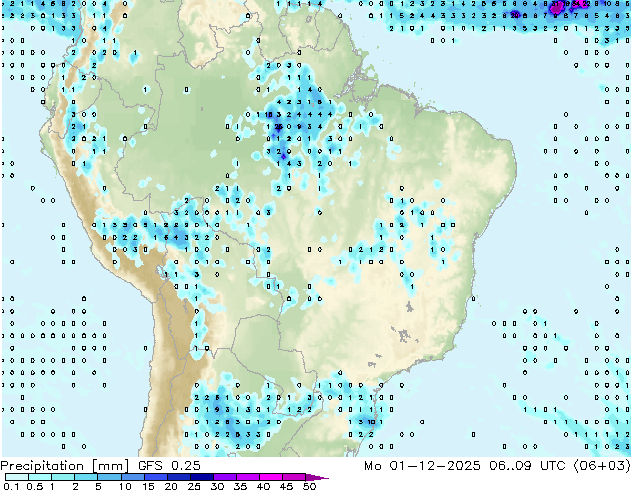
Task: Click the '0.1' legend scale label
Action: point(11,486)
